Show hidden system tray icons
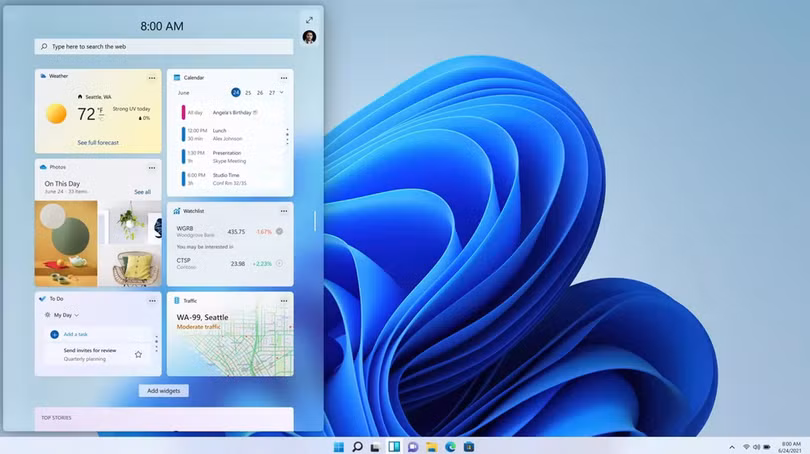This screenshot has height=454, width=810. click(x=732, y=447)
